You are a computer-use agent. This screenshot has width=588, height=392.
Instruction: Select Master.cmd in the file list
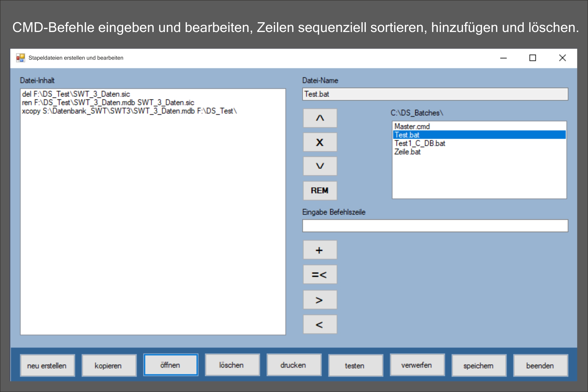(x=412, y=127)
